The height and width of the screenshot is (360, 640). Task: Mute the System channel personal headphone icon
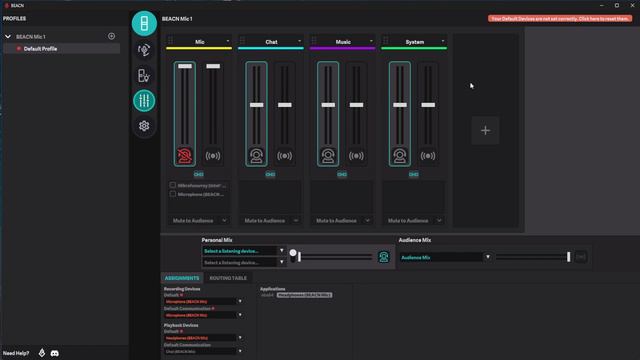400,156
